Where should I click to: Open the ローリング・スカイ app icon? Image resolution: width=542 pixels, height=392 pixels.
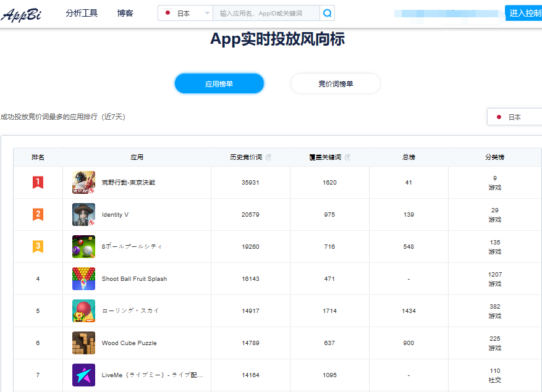click(x=83, y=311)
